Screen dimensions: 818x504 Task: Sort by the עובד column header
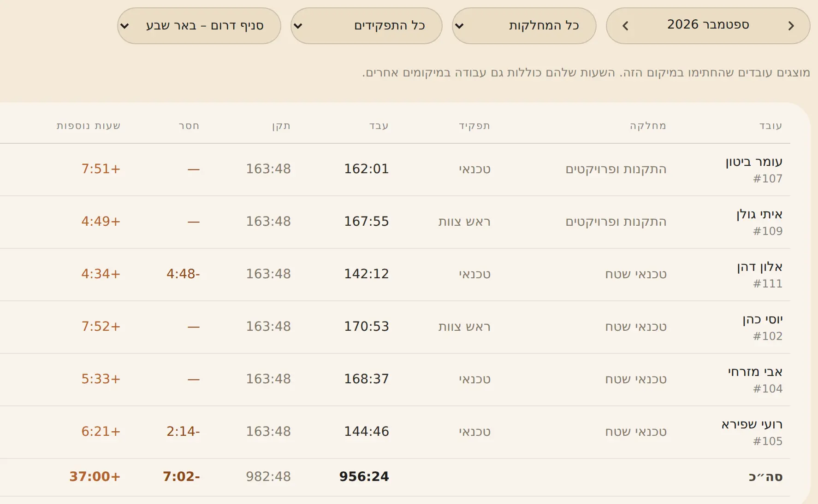point(771,126)
